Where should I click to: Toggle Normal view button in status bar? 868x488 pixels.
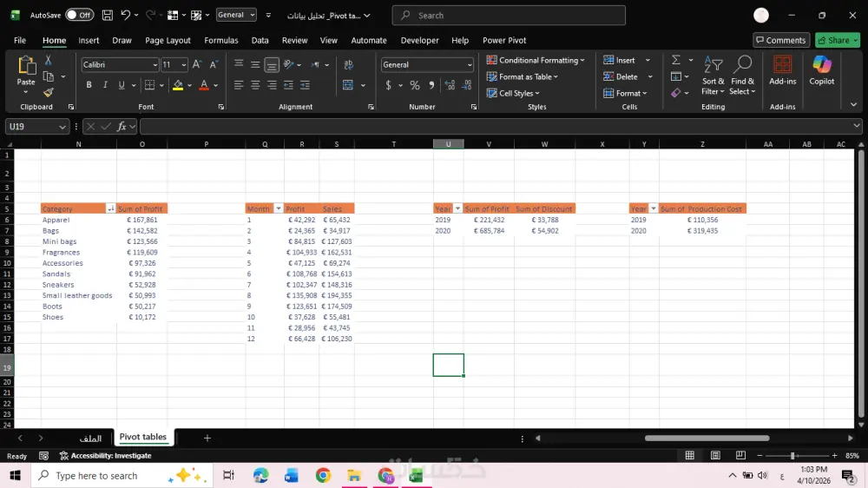point(690,455)
